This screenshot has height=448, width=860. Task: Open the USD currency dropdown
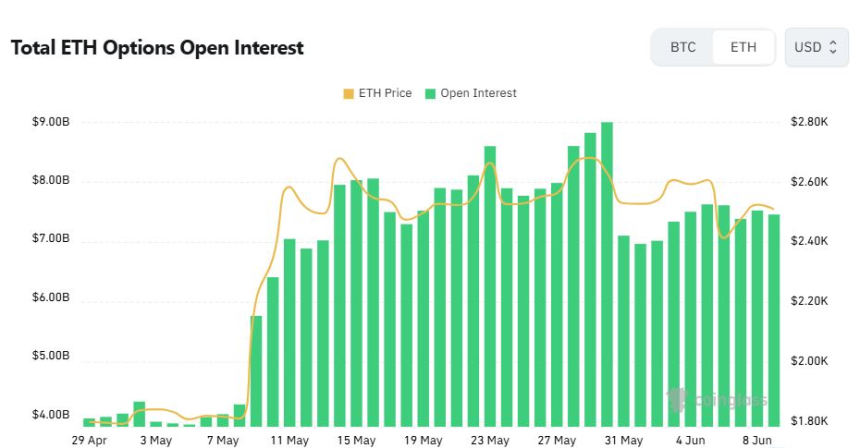[x=816, y=47]
